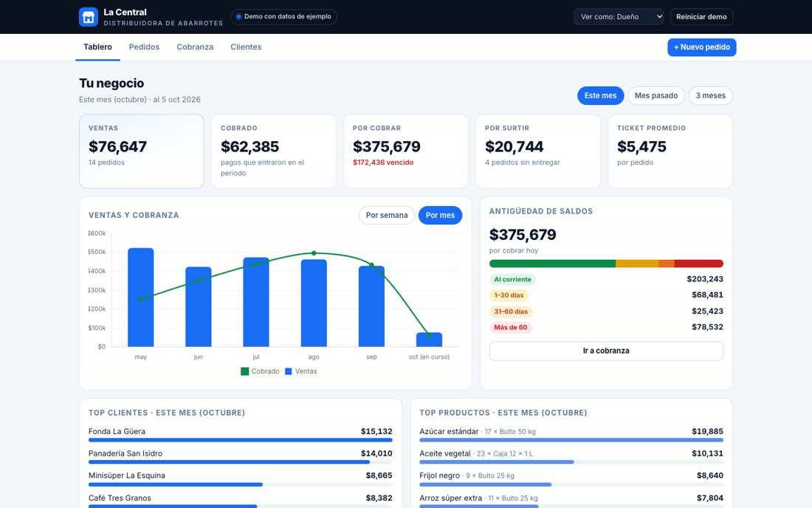
Task: Click the red segment of the aging bar
Action: click(698, 264)
